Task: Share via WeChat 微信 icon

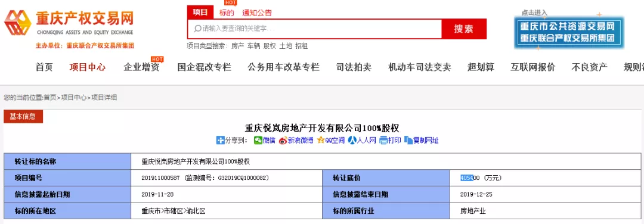Action: [x=258, y=141]
